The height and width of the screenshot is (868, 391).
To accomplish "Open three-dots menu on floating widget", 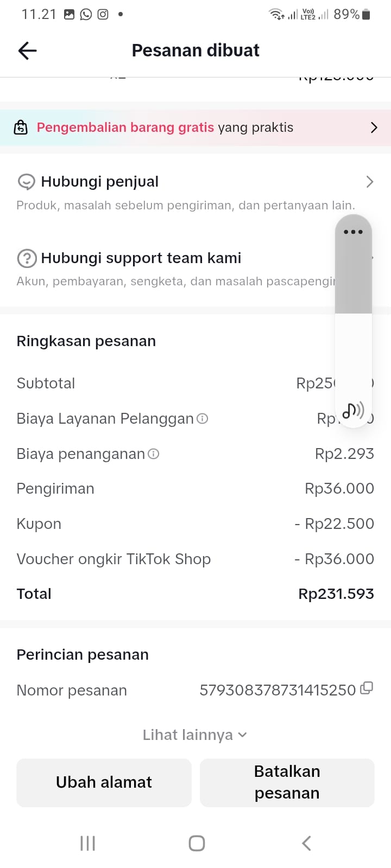I will click(353, 232).
